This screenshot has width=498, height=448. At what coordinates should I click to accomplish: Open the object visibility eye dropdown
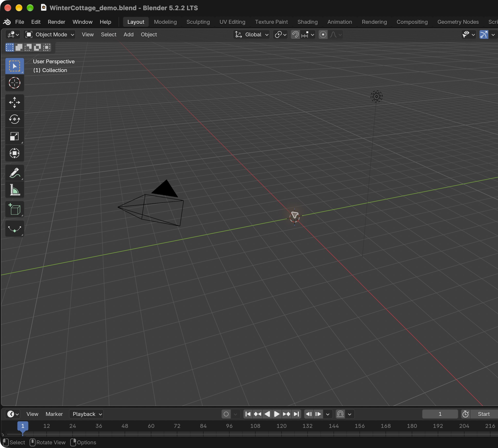[469, 35]
